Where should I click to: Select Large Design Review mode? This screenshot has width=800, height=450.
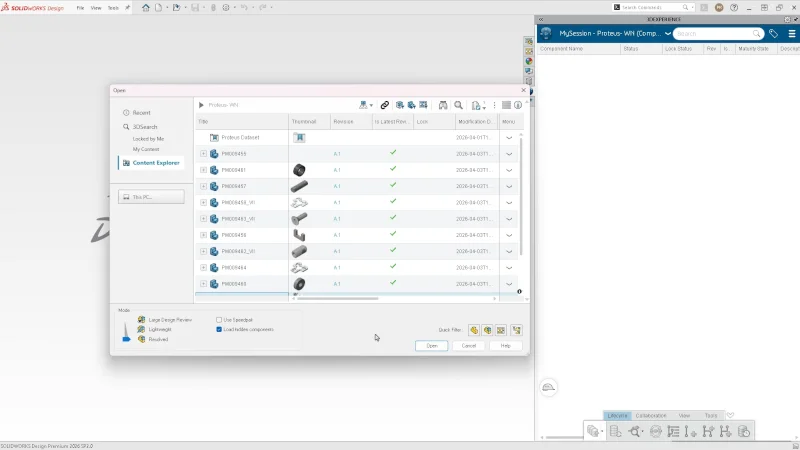click(170, 320)
